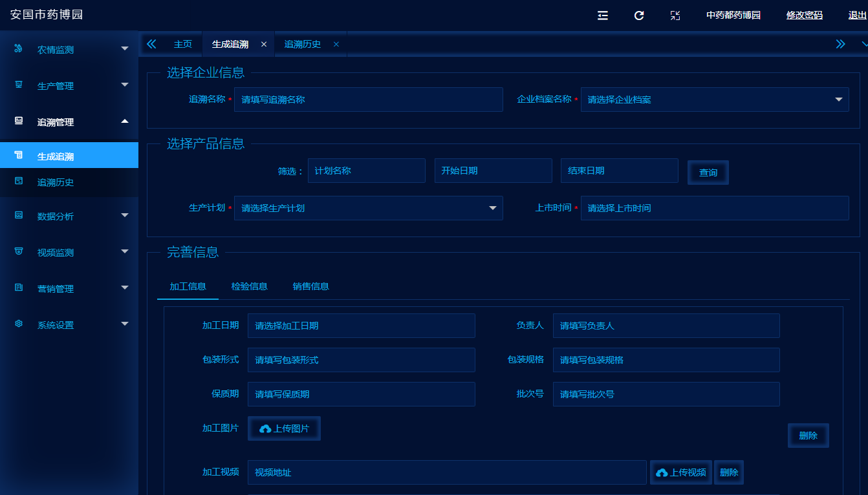Click the 修改密码 link
This screenshot has width=868, height=495.
pyautogui.click(x=804, y=16)
